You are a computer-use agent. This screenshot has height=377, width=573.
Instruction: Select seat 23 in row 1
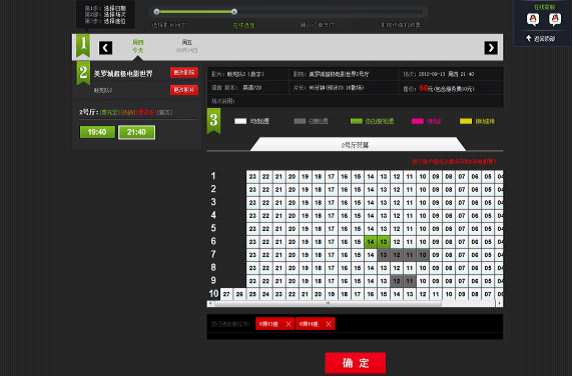(x=253, y=177)
